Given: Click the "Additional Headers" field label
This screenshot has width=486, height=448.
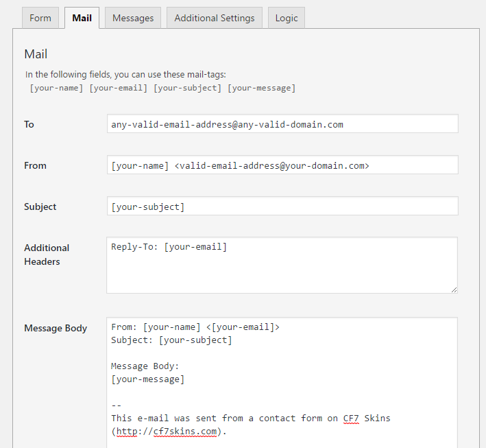Looking at the screenshot, I should coord(47,255).
